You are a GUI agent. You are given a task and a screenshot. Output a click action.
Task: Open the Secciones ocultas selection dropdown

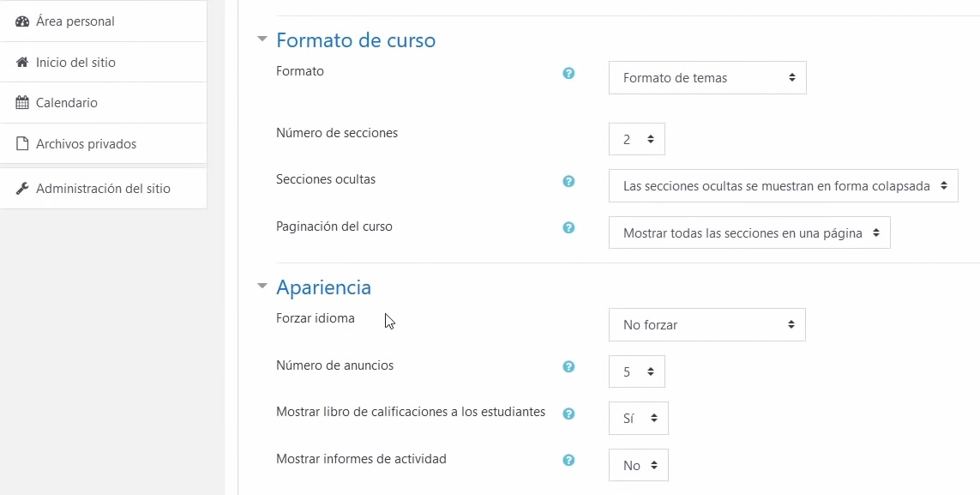point(783,185)
